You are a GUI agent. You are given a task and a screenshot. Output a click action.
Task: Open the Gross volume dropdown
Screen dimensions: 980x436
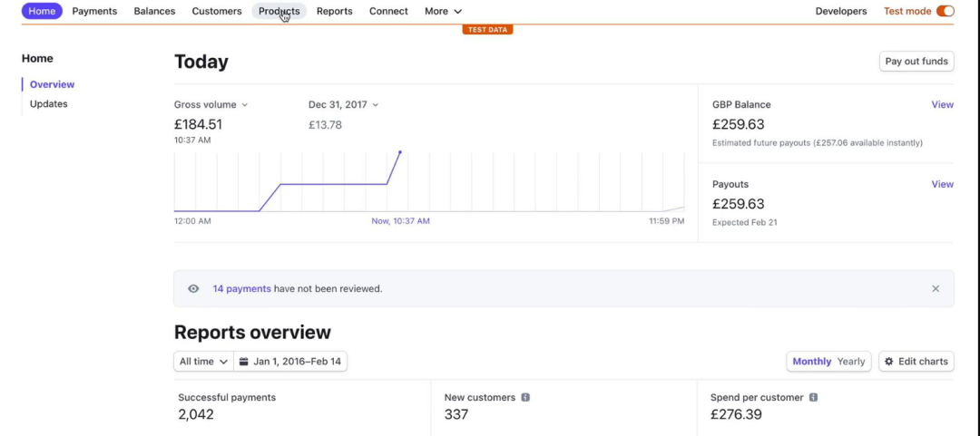click(211, 105)
